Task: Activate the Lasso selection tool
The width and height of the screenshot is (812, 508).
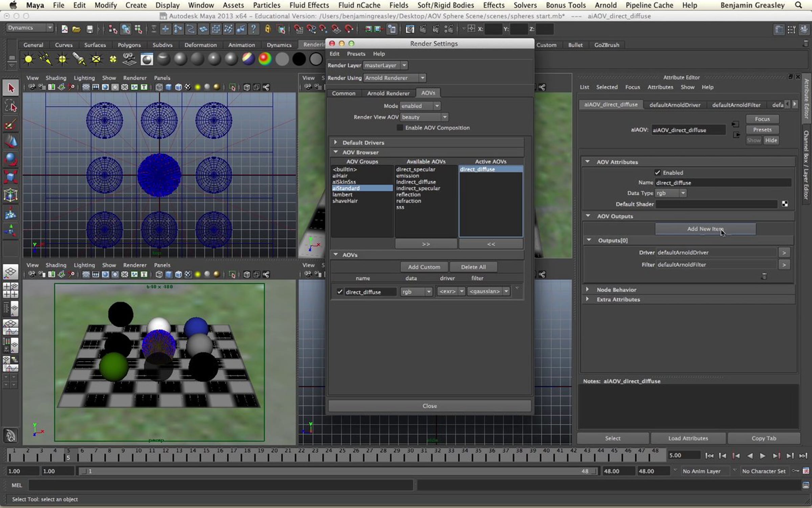Action: point(11,107)
